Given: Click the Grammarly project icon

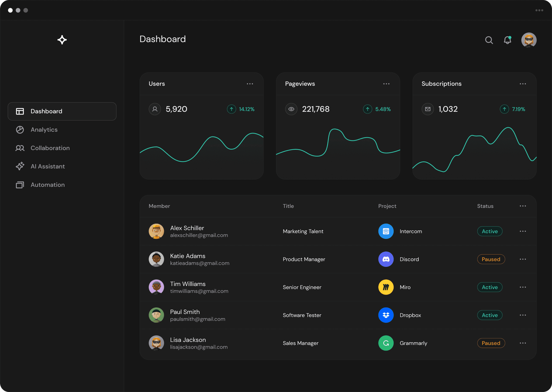Looking at the screenshot, I should click(x=386, y=343).
